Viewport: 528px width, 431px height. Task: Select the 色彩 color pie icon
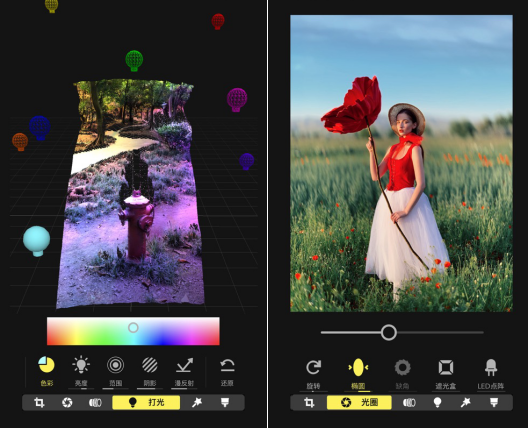coord(46,365)
